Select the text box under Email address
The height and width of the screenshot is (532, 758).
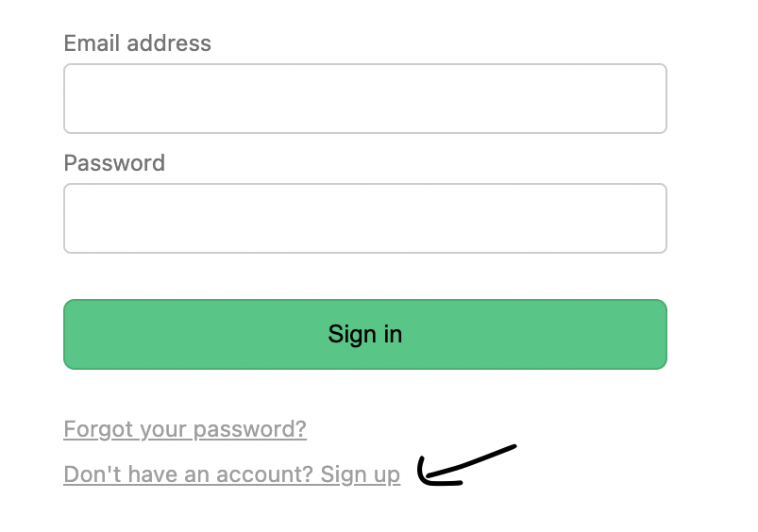coord(364,98)
